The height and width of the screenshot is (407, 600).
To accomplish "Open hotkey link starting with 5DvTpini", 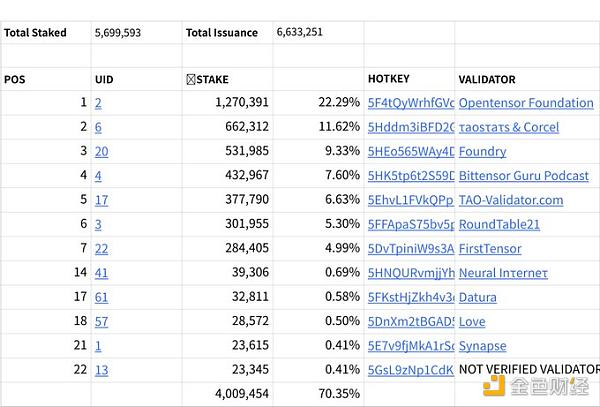I will pyautogui.click(x=411, y=249).
